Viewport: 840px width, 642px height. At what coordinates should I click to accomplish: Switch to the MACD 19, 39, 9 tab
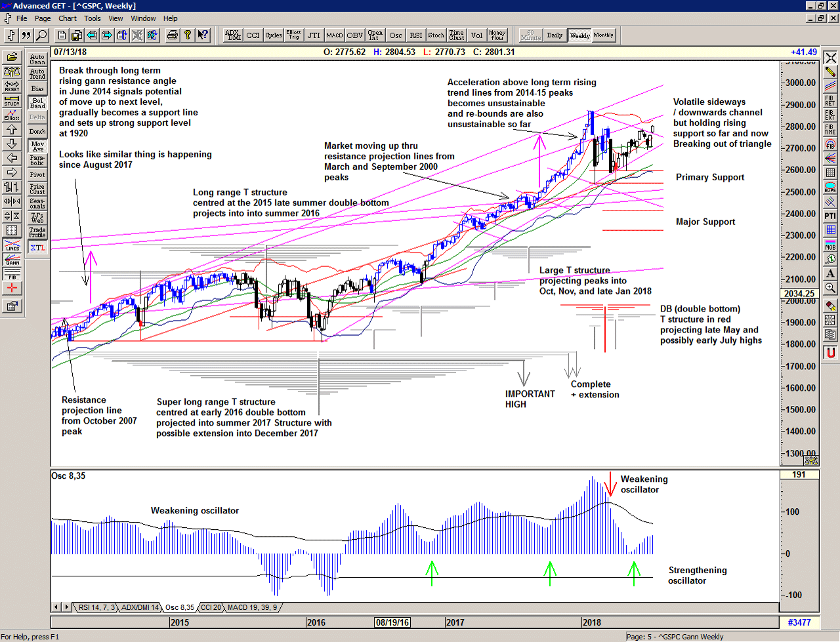tap(252, 607)
